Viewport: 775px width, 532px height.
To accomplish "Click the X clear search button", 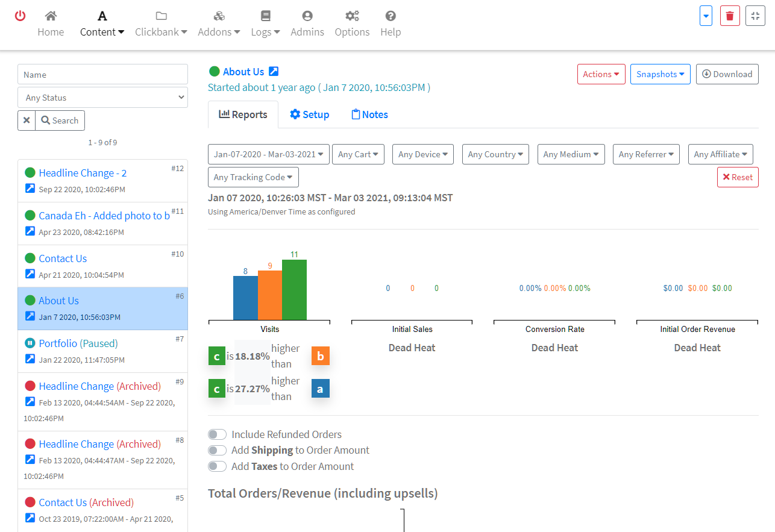I will coord(27,120).
